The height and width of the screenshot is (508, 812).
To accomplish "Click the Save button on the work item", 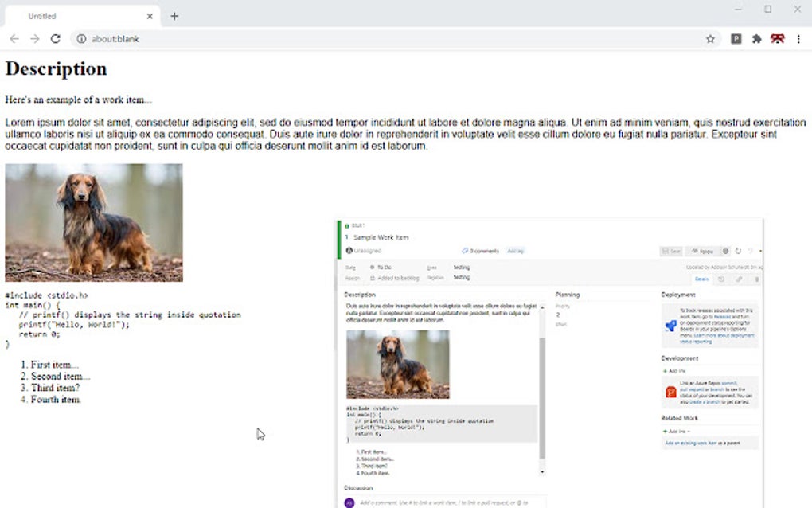I will click(670, 251).
